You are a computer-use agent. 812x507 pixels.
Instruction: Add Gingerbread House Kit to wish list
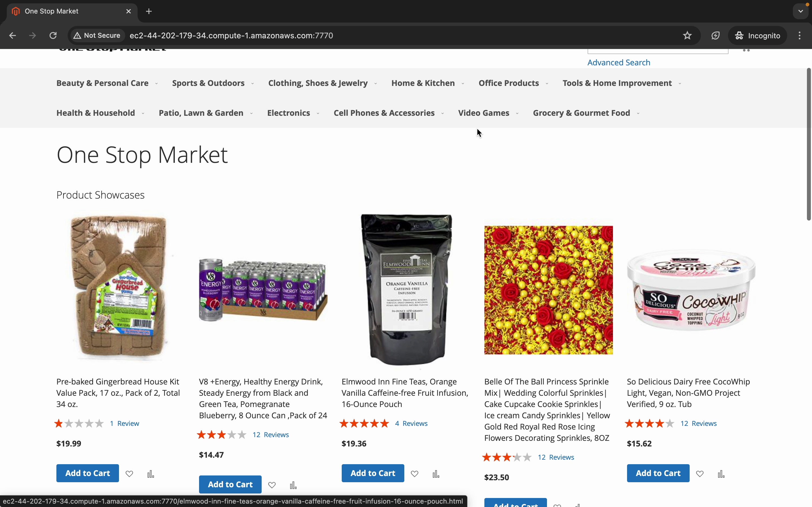click(x=129, y=474)
